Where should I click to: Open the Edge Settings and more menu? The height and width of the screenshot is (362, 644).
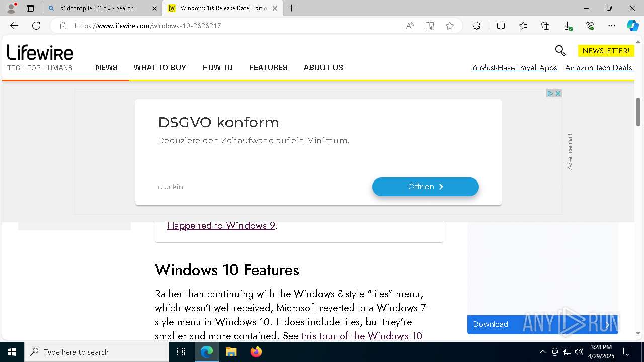[x=612, y=26]
